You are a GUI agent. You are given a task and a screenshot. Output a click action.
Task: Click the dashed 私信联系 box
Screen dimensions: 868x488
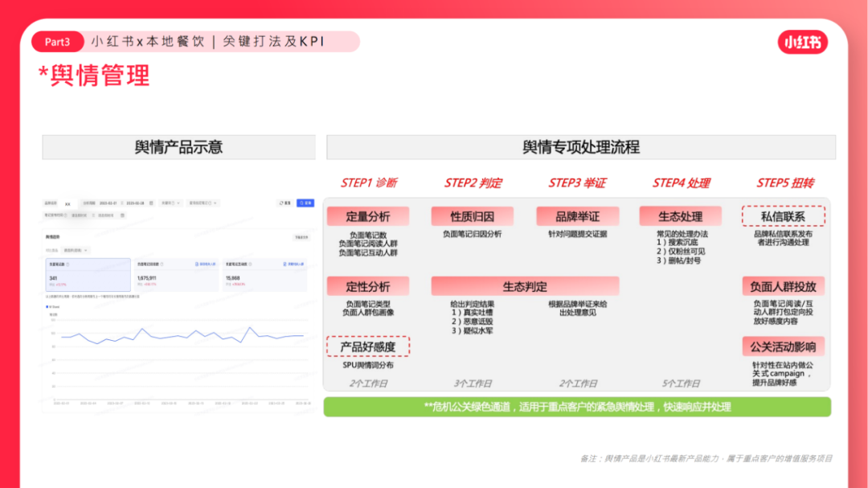click(784, 216)
